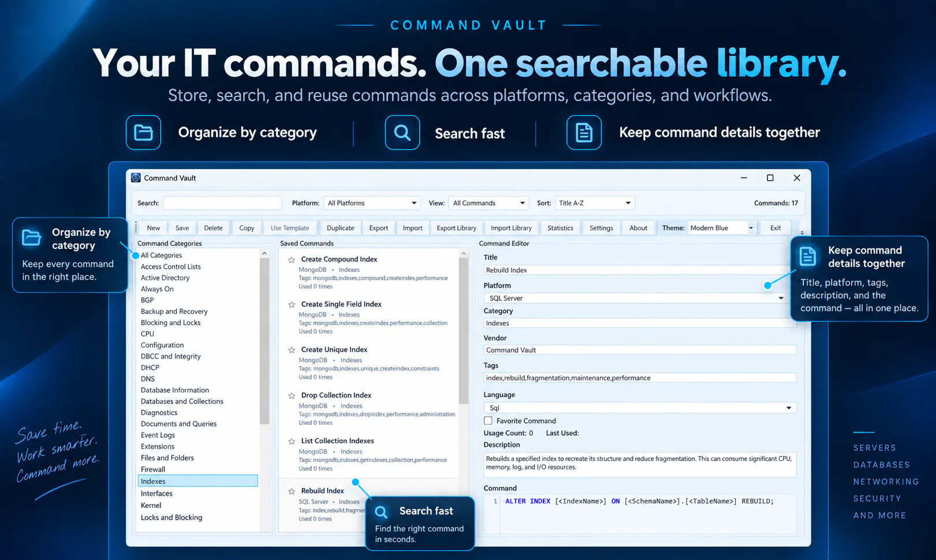The image size is (936, 560).
Task: Toggle favorite star for Rebuild Index
Action: 292,491
